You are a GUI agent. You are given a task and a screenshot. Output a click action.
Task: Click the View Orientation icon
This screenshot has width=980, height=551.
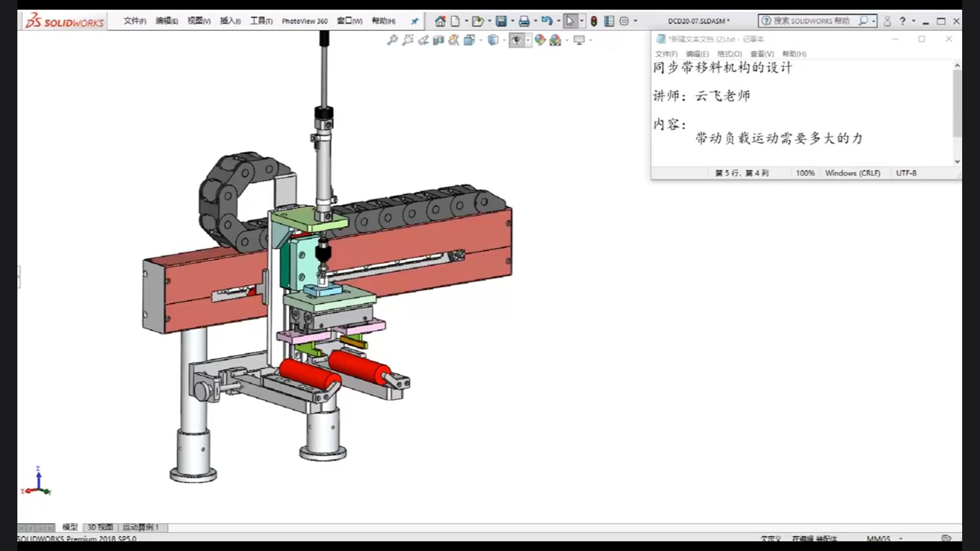[469, 40]
